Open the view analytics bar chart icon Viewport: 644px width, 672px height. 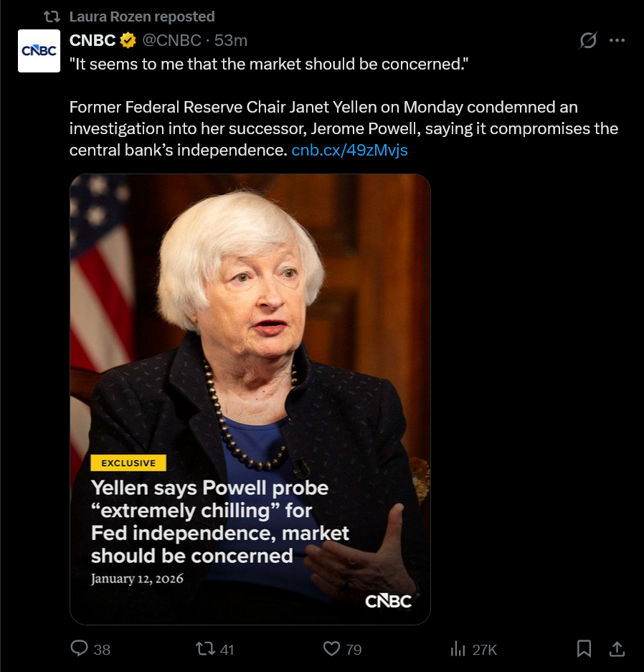click(458, 648)
